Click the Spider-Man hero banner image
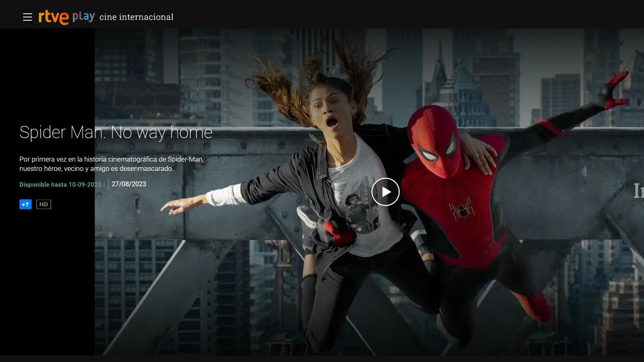644x362 pixels. pos(369,192)
